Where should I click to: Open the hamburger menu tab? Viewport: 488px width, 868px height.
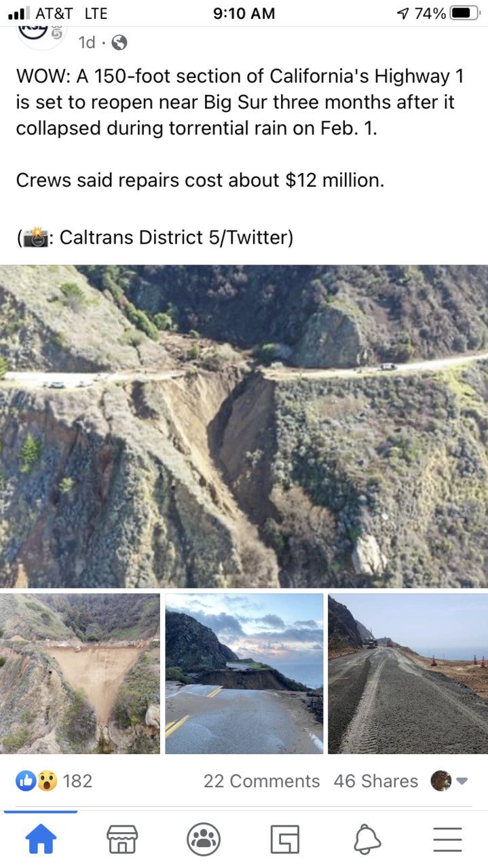point(447,839)
